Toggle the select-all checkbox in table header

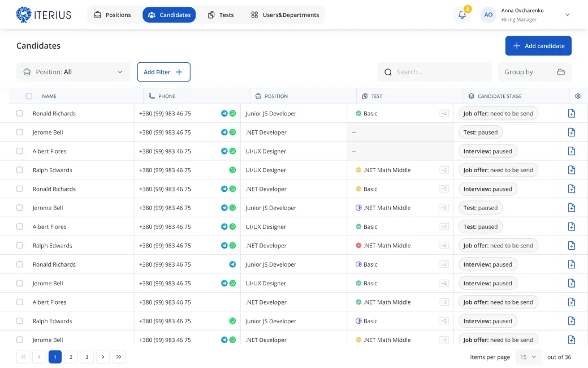(29, 96)
